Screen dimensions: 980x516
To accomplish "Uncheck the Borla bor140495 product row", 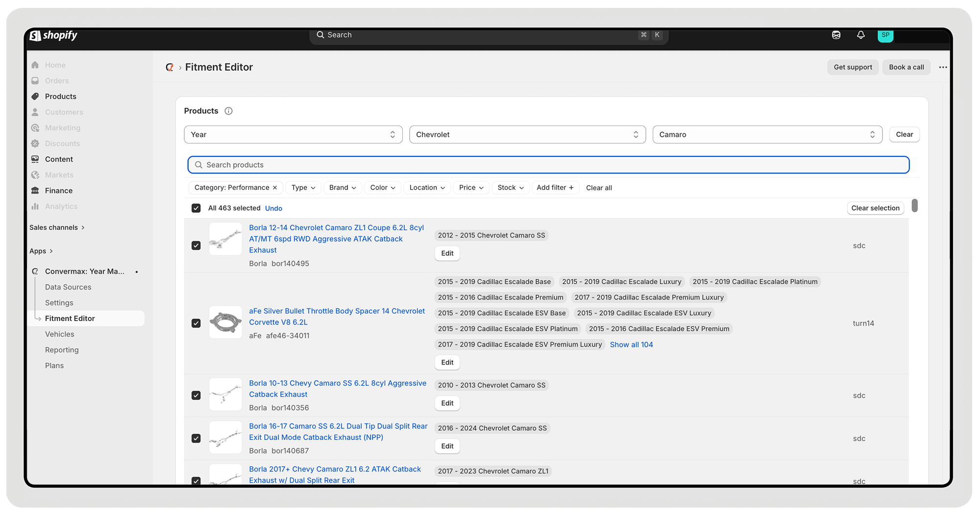I will pyautogui.click(x=196, y=246).
